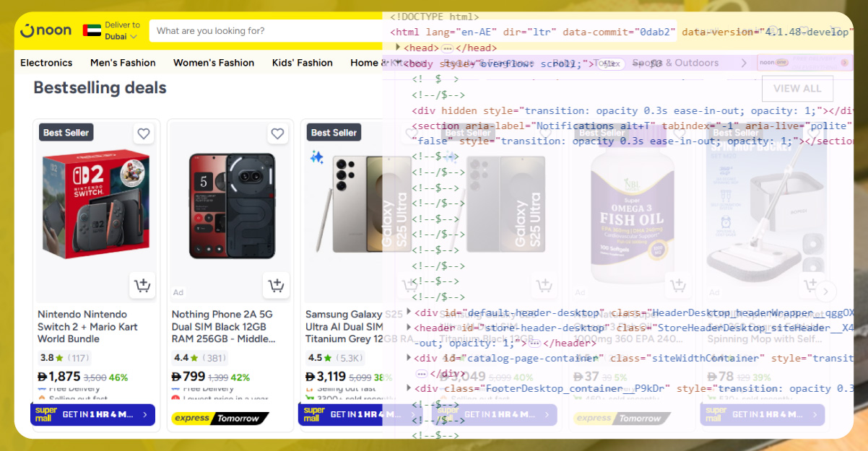Image resolution: width=868 pixels, height=451 pixels.
Task: Click the ellipsis icon inside the head tag
Action: point(448,48)
